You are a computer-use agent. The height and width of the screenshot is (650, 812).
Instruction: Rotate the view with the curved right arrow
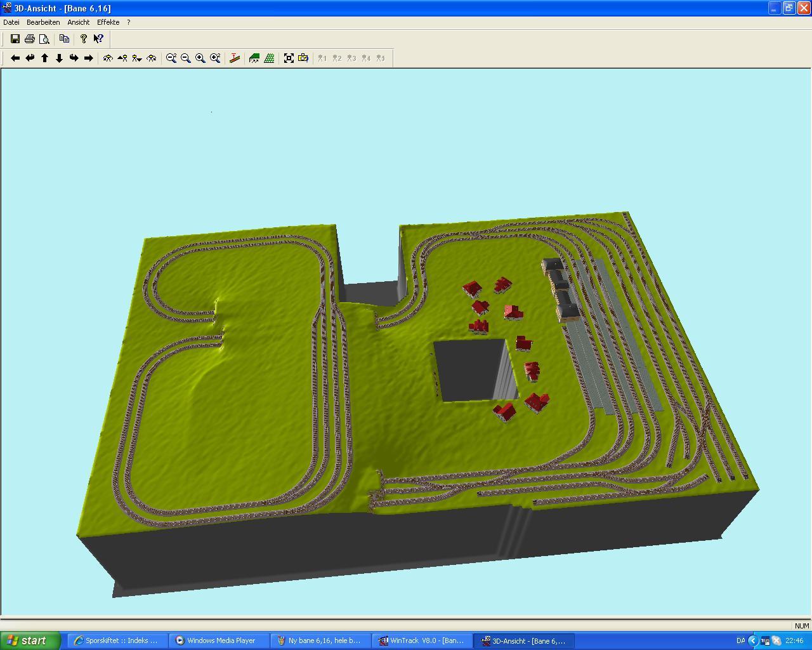(x=74, y=58)
